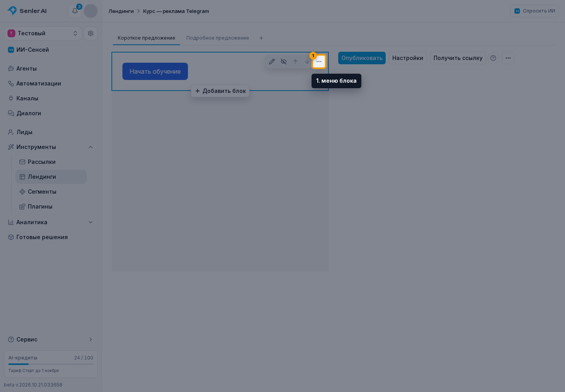Open the block three-dots menu
The height and width of the screenshot is (392, 565).
click(319, 62)
